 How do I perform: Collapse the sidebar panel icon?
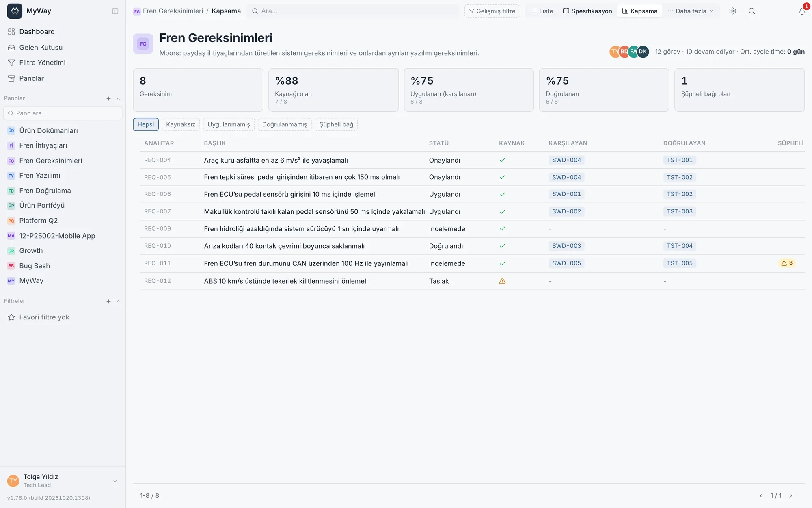point(115,11)
